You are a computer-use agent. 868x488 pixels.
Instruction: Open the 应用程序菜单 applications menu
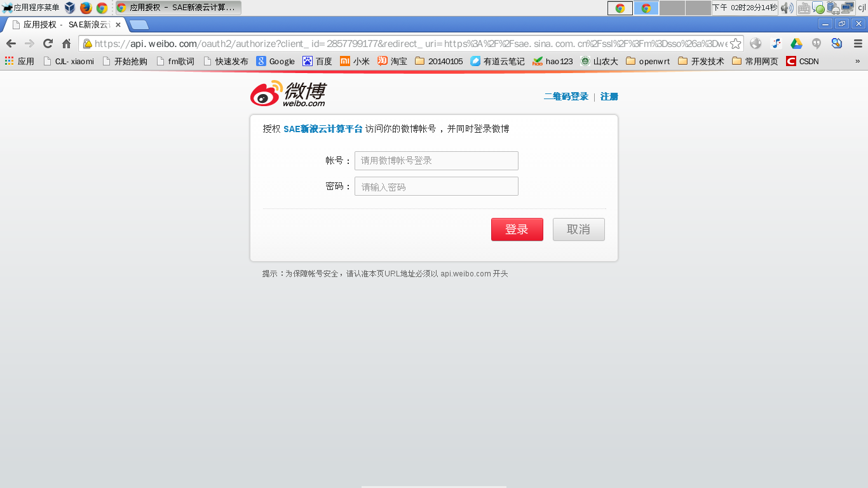click(31, 8)
